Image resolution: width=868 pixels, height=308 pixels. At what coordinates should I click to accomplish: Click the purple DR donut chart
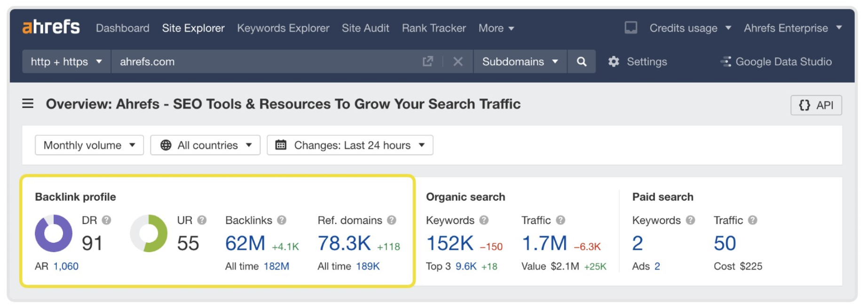click(54, 233)
